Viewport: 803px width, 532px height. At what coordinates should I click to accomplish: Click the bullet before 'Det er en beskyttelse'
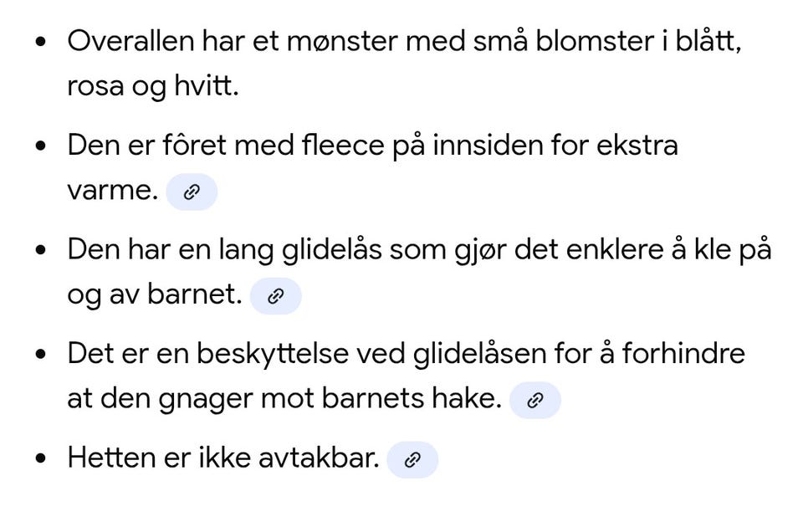[41, 355]
